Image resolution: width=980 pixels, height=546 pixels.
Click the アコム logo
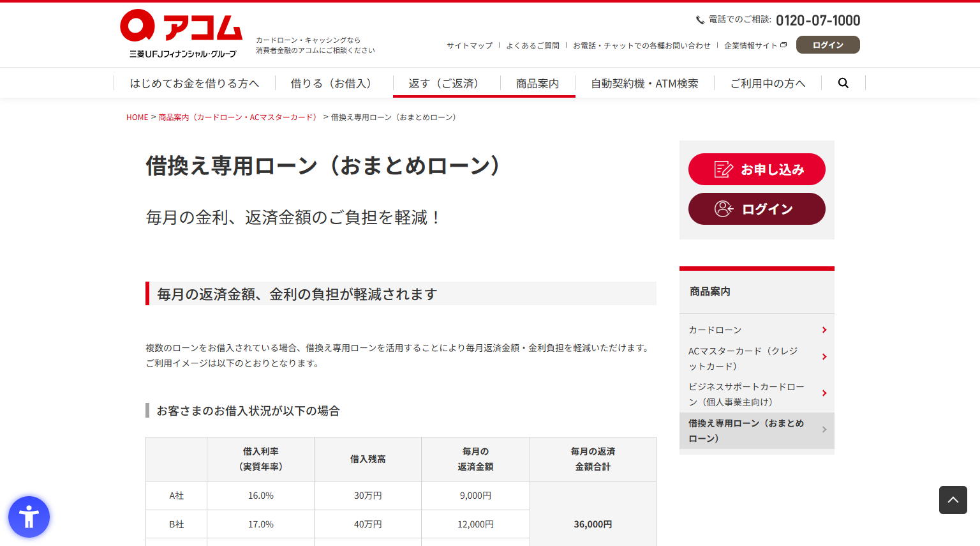[x=181, y=34]
